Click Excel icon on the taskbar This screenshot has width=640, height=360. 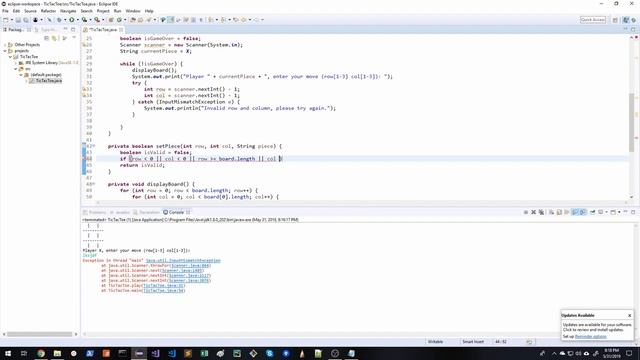(204, 353)
